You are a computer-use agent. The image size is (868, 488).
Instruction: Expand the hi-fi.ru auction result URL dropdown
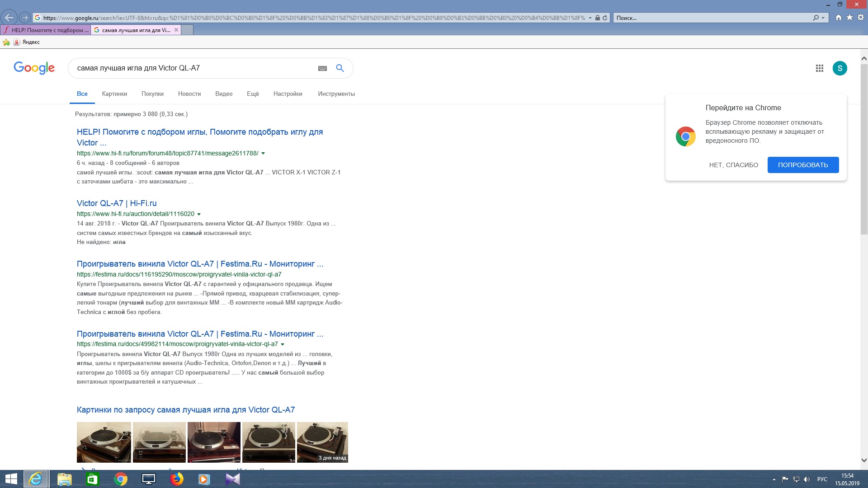(199, 214)
